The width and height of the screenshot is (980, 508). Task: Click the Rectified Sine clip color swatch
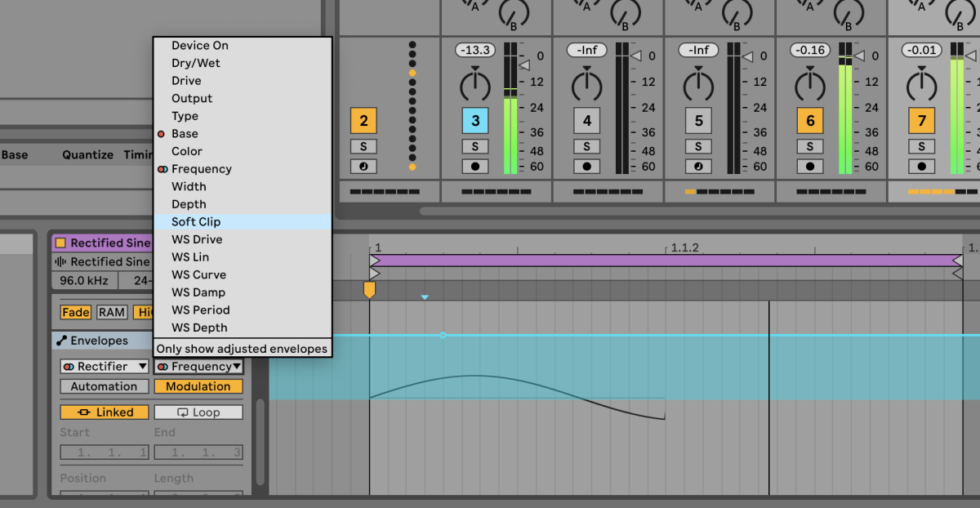60,243
